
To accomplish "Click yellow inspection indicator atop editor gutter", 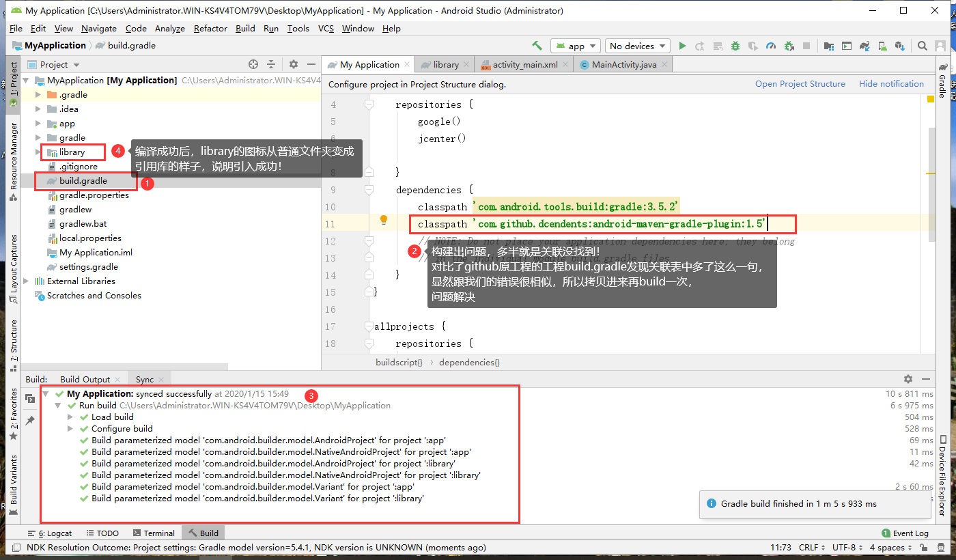I will [930, 99].
